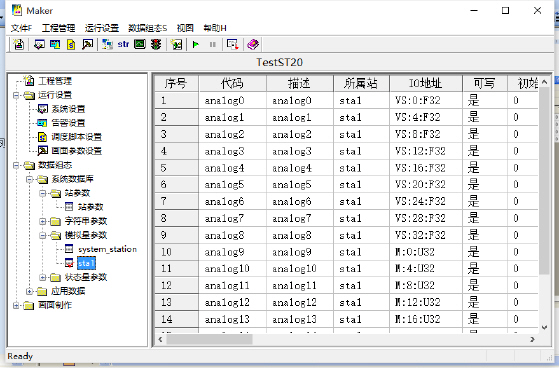Screen dimensions: 559x368
Task: Click the 系统设置 tree item icon
Action: tap(42, 109)
